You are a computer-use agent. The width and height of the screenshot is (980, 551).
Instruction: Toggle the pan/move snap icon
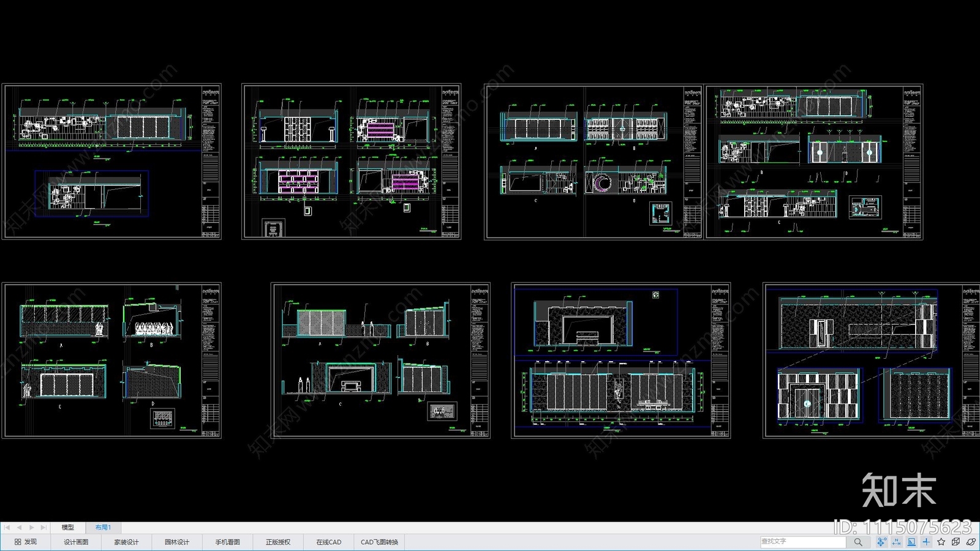point(881,542)
